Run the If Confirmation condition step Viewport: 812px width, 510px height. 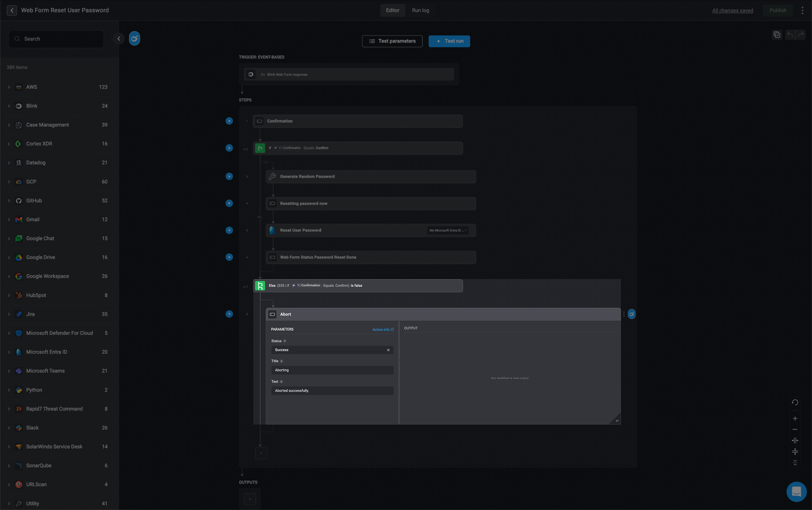[229, 148]
